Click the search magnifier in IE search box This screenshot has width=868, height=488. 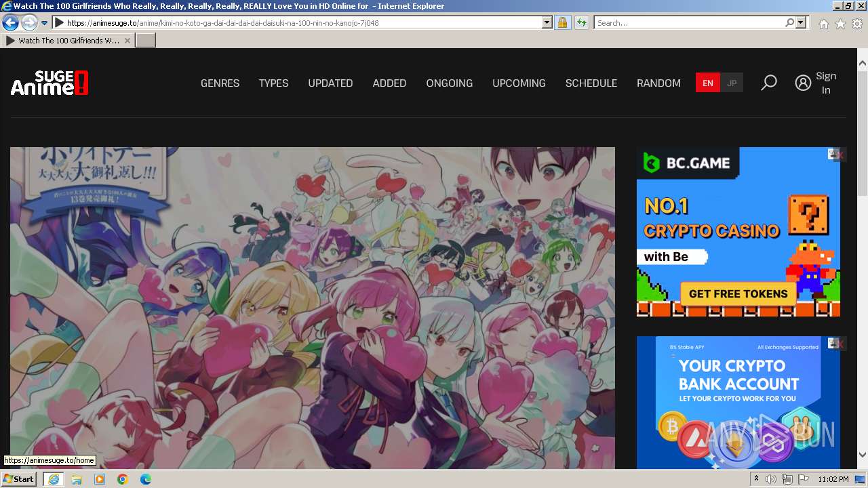pyautogui.click(x=789, y=22)
